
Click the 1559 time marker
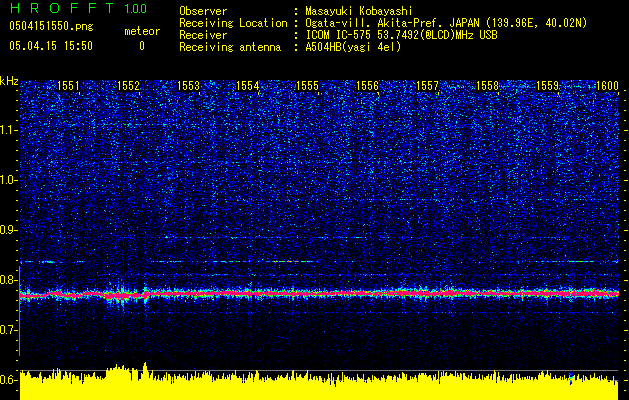[547, 86]
